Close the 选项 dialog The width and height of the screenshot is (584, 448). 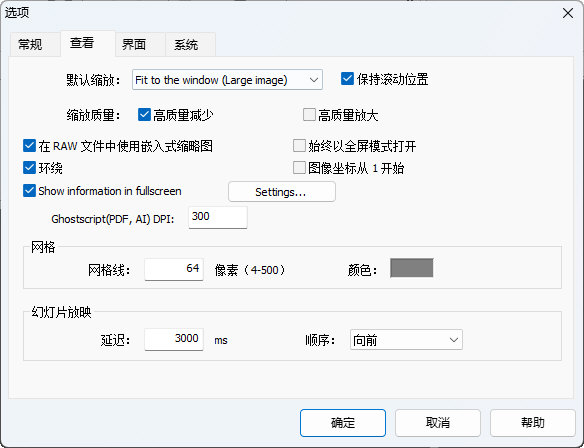click(568, 13)
